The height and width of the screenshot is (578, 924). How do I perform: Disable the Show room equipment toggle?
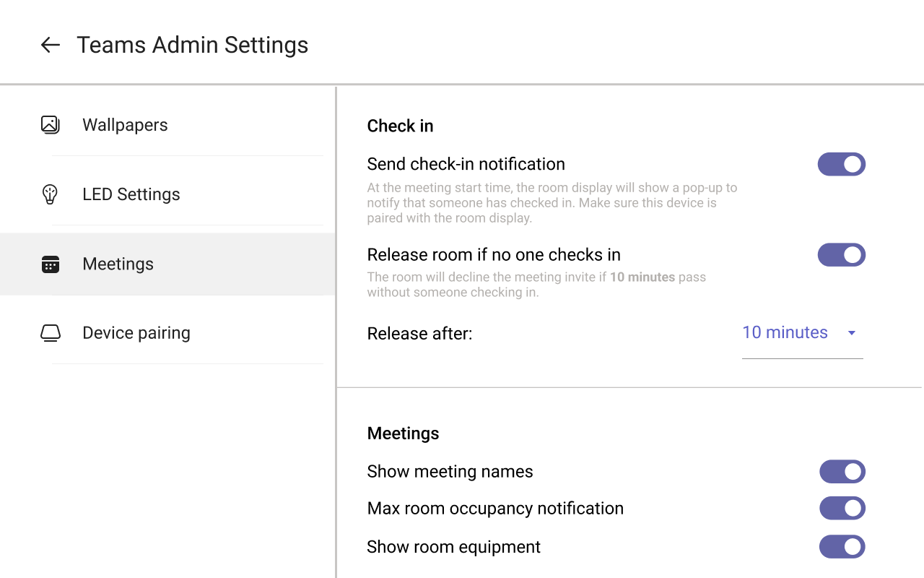(x=842, y=547)
